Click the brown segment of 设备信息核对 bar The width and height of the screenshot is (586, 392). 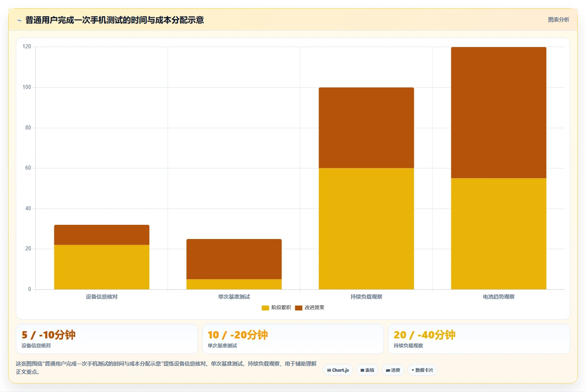(x=102, y=235)
